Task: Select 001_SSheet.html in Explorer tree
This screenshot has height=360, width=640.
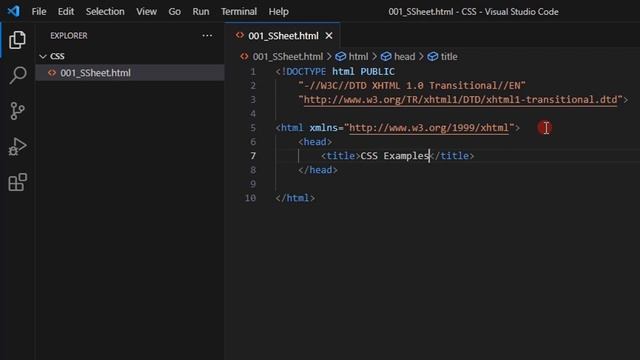Action: [x=130, y=73]
